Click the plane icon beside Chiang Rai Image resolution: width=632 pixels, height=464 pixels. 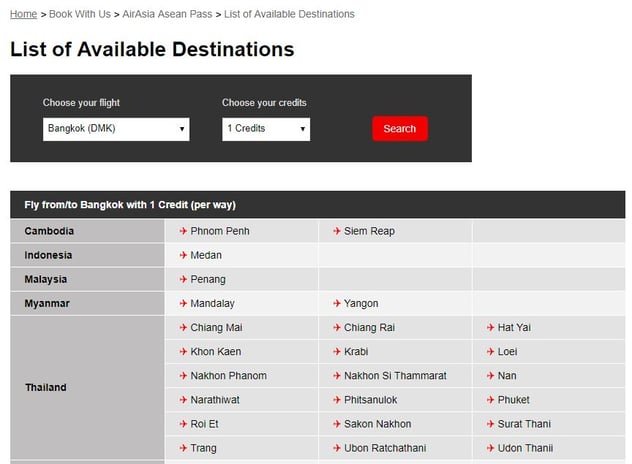coord(337,327)
